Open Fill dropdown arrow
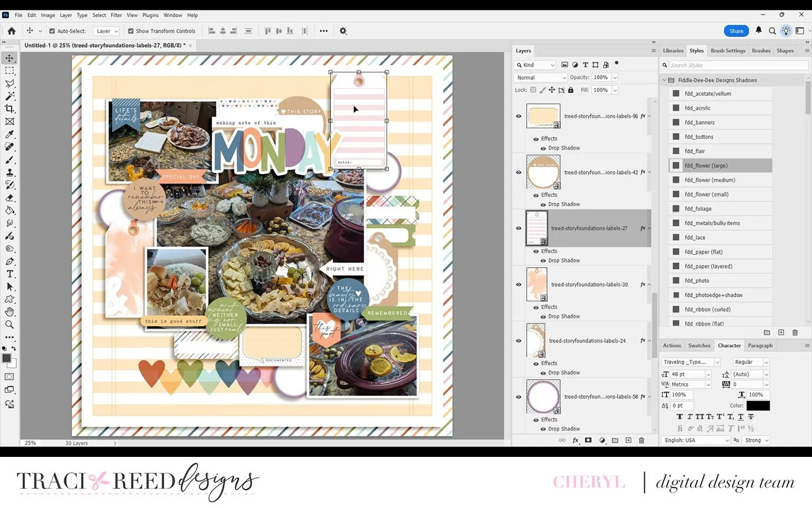 615,90
